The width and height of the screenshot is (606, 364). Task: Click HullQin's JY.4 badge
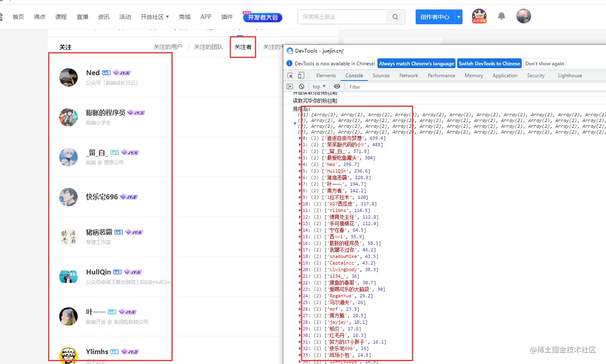(133, 272)
